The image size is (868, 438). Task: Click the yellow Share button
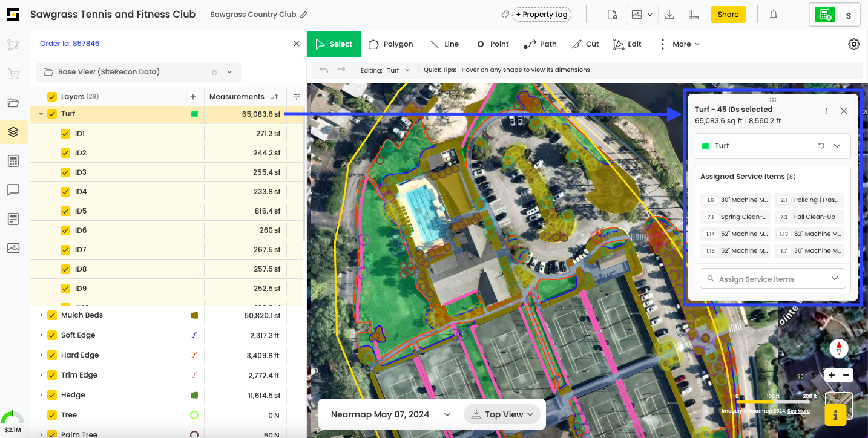728,15
